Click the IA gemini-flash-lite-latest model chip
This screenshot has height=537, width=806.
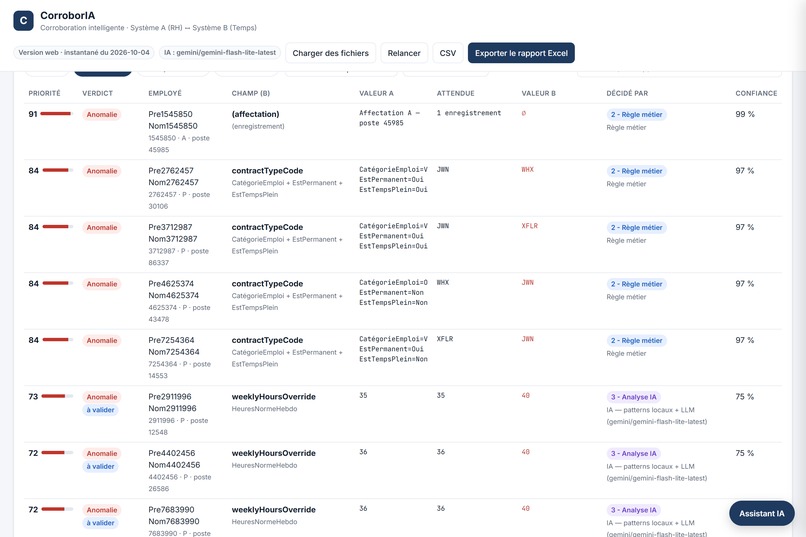[x=220, y=52]
